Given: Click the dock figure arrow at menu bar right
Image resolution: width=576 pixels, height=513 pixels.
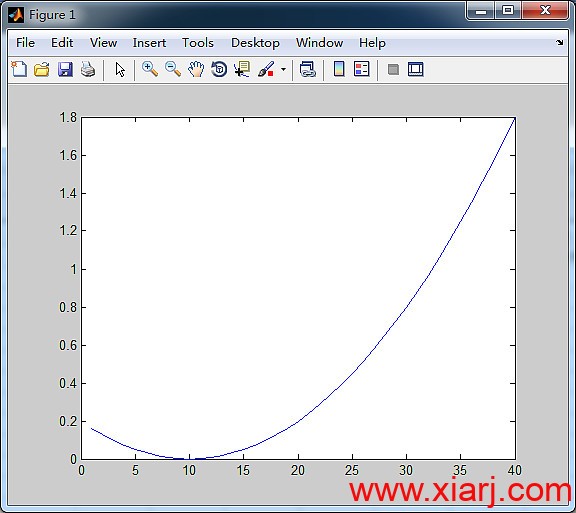Looking at the screenshot, I should (x=559, y=42).
